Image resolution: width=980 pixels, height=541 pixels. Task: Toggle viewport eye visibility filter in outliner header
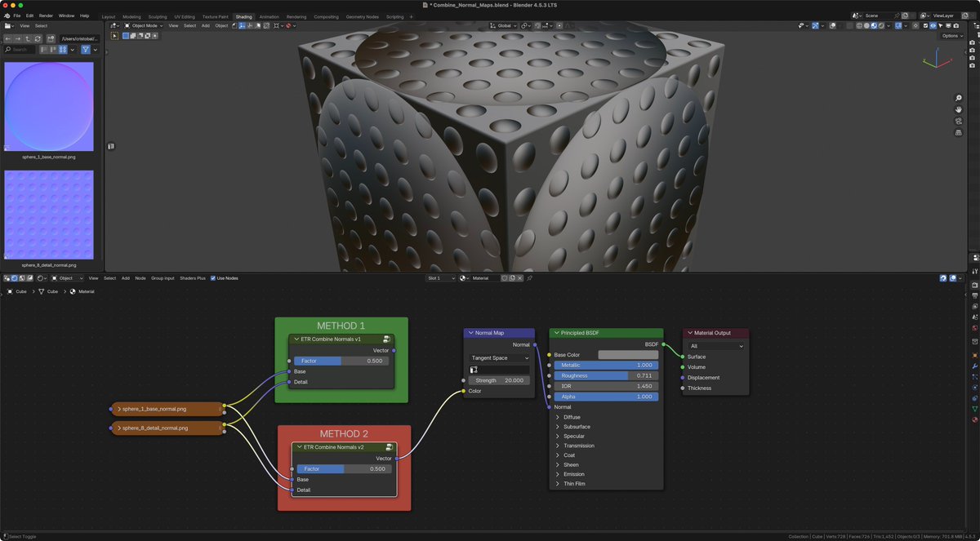pyautogui.click(x=933, y=25)
